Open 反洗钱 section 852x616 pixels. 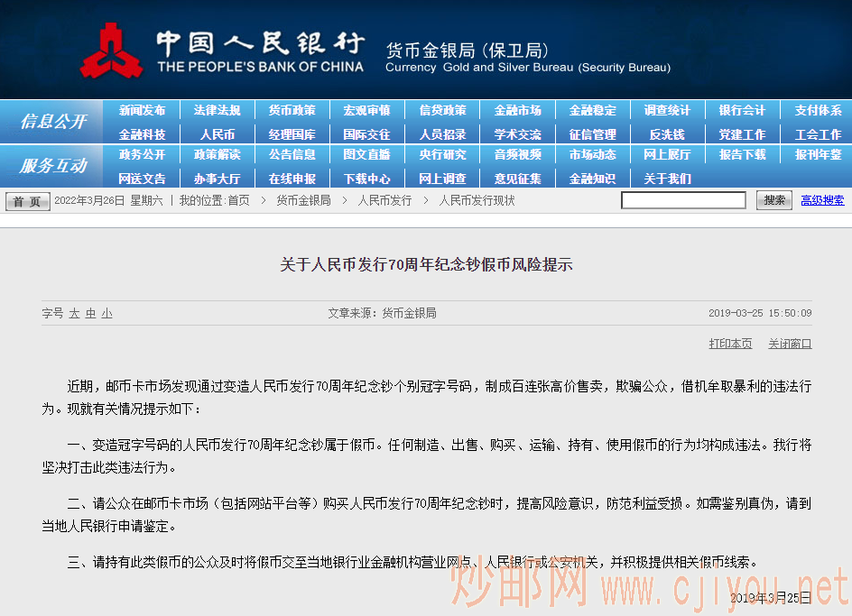pyautogui.click(x=667, y=134)
